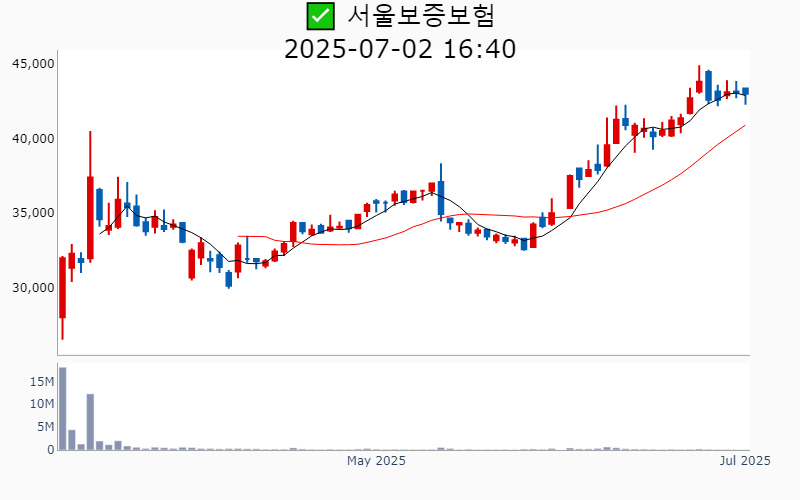Click the chart title 서울보증보험

coord(421,16)
